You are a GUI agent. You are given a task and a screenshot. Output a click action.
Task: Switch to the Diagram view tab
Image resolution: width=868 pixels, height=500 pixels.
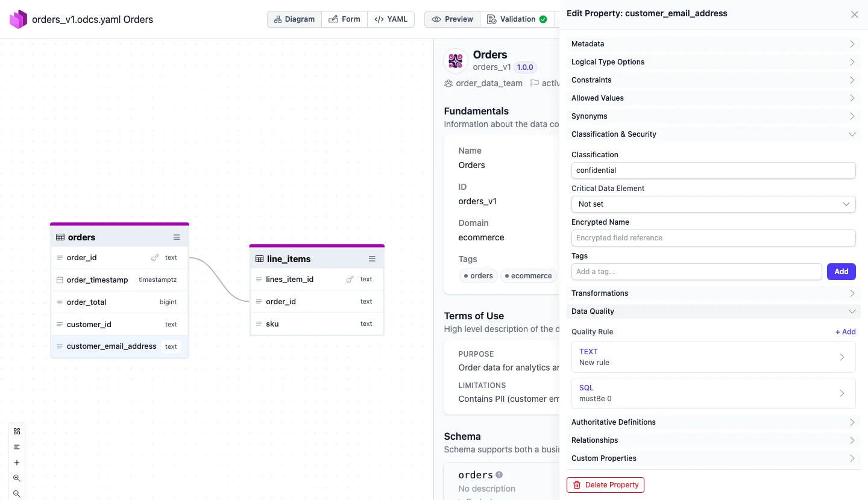click(295, 19)
